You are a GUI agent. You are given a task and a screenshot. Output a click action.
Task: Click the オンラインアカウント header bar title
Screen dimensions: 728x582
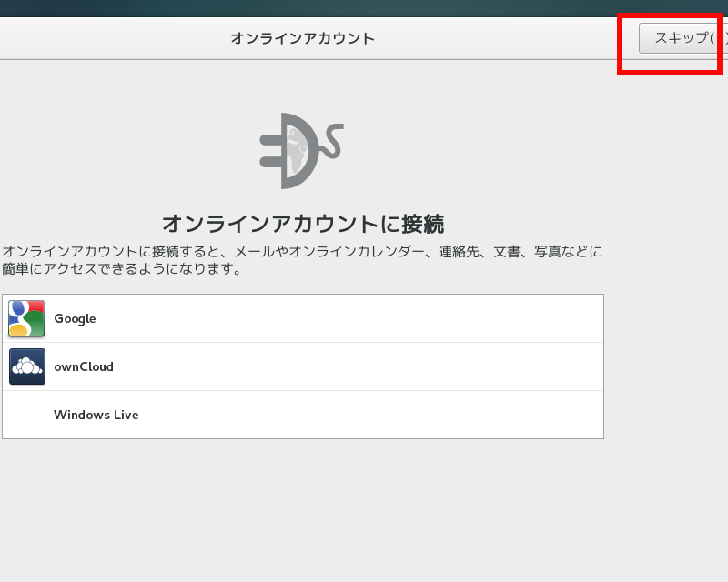pyautogui.click(x=302, y=38)
